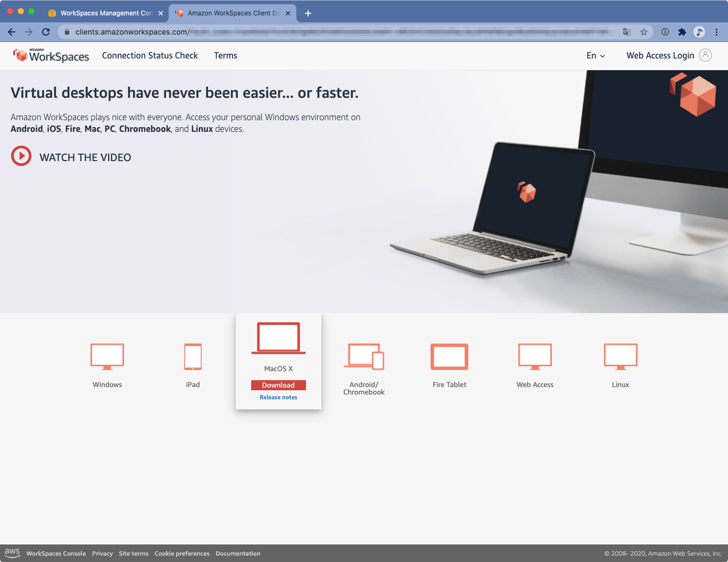
Task: Open Chrome three-dot menu
Action: (716, 32)
